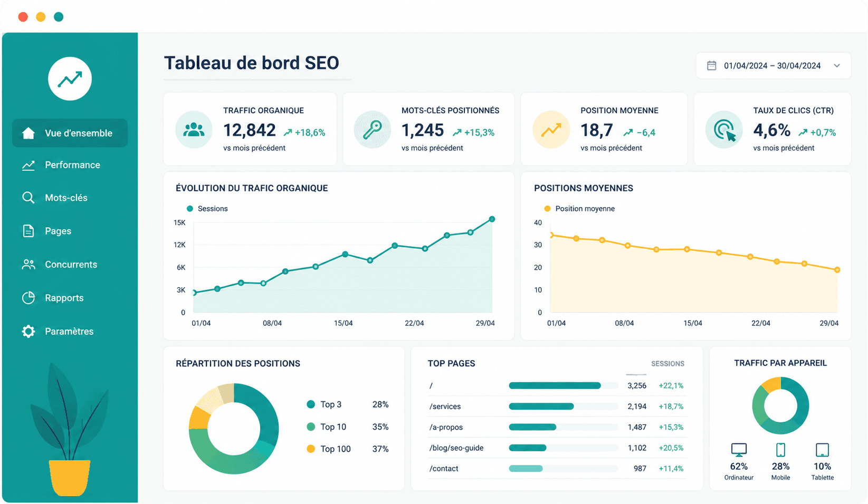Screen dimensions: 868x504
Task: Click the magnifier icon beside Mots-clés
Action: (x=28, y=198)
